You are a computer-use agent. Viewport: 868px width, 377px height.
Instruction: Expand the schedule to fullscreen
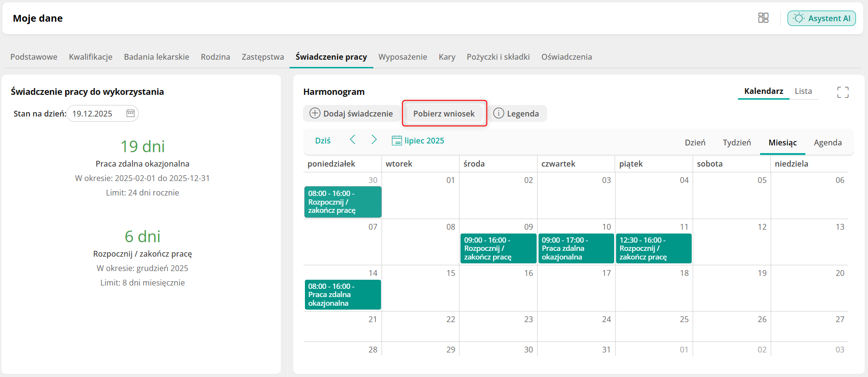842,92
